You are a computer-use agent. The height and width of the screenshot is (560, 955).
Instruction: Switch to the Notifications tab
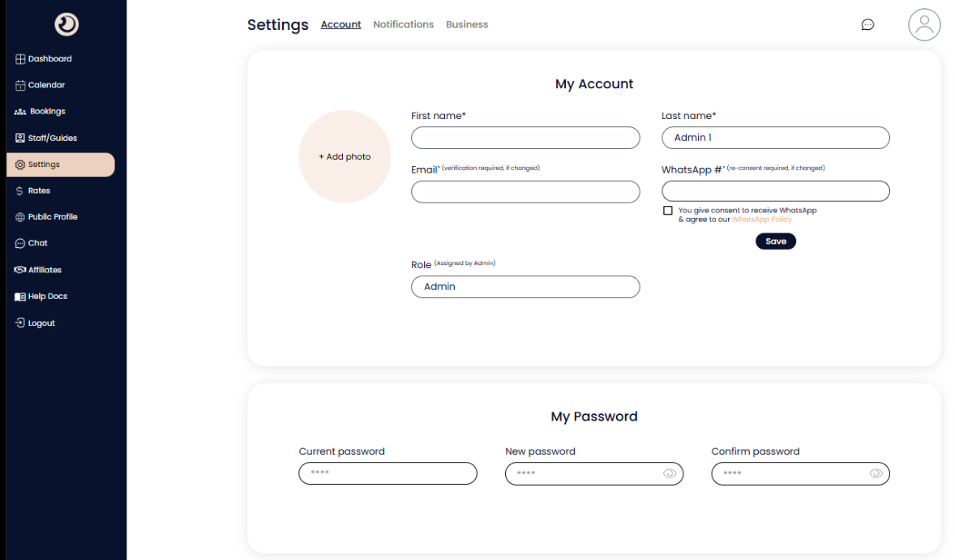[x=403, y=24]
